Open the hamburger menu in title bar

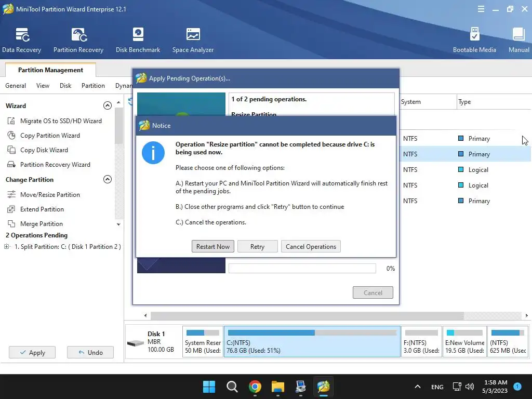coord(481,9)
